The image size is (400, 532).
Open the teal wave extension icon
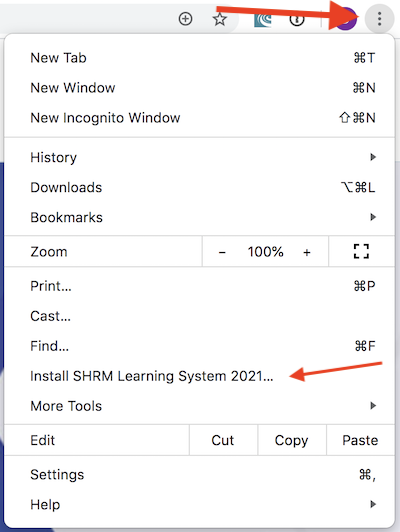pyautogui.click(x=263, y=20)
